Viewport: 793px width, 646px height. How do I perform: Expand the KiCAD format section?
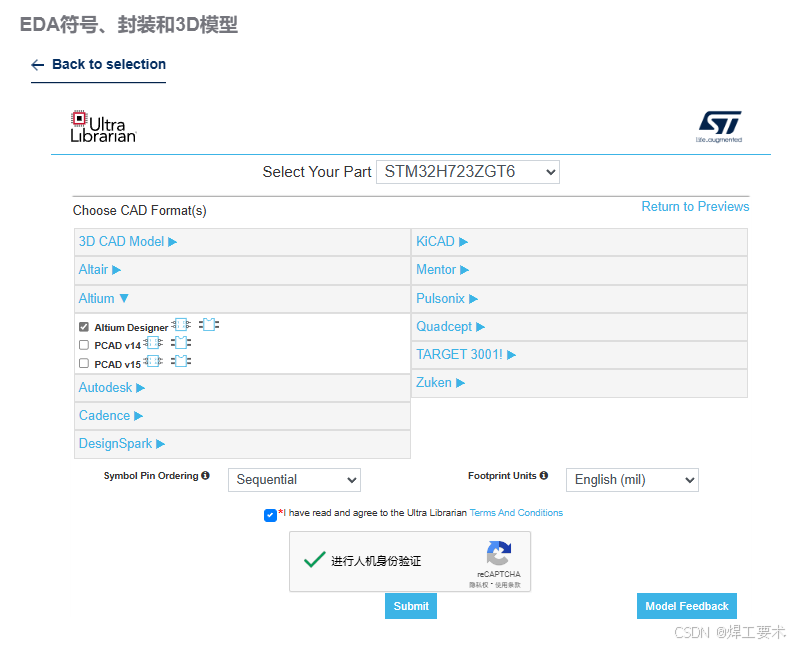579,242
